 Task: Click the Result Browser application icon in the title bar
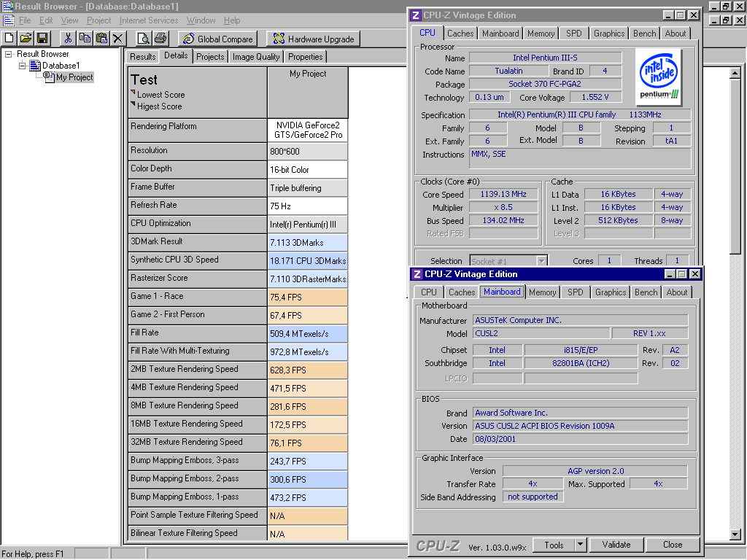coord(7,6)
